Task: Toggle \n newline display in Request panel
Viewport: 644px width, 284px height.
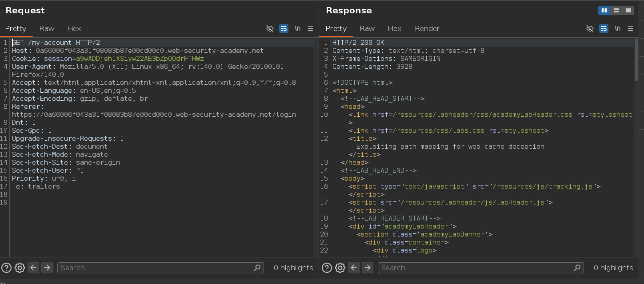Action: [x=297, y=28]
